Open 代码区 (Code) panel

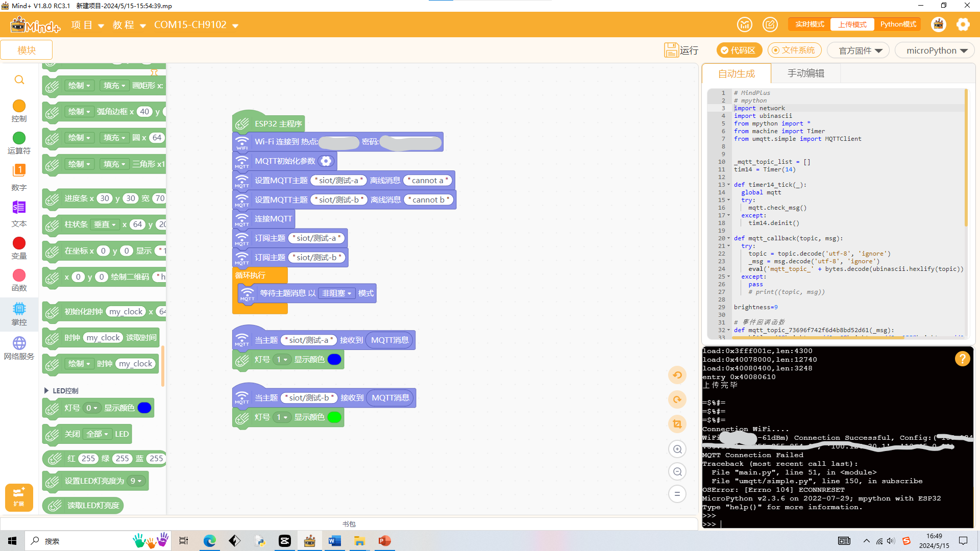coord(739,51)
